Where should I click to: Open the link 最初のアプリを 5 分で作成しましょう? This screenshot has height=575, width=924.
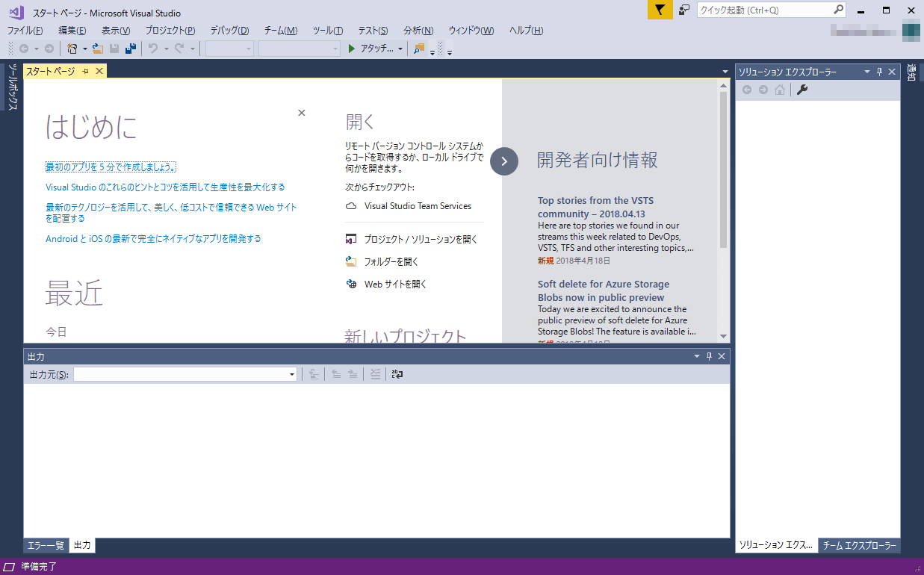tap(111, 167)
